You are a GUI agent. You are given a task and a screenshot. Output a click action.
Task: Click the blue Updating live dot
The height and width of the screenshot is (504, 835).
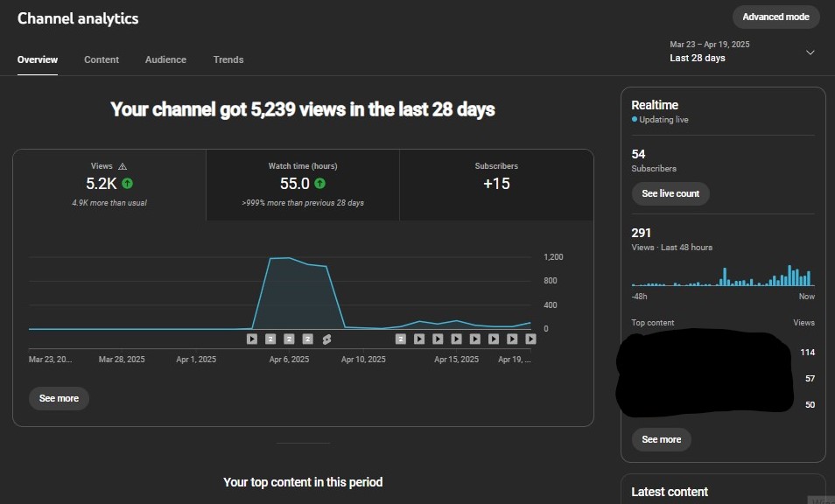coord(635,119)
